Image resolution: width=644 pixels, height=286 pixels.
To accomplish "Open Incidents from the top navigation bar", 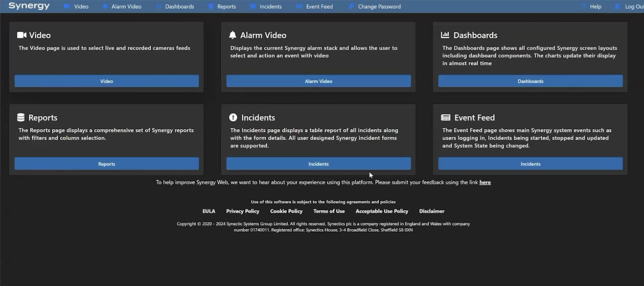I will (266, 6).
